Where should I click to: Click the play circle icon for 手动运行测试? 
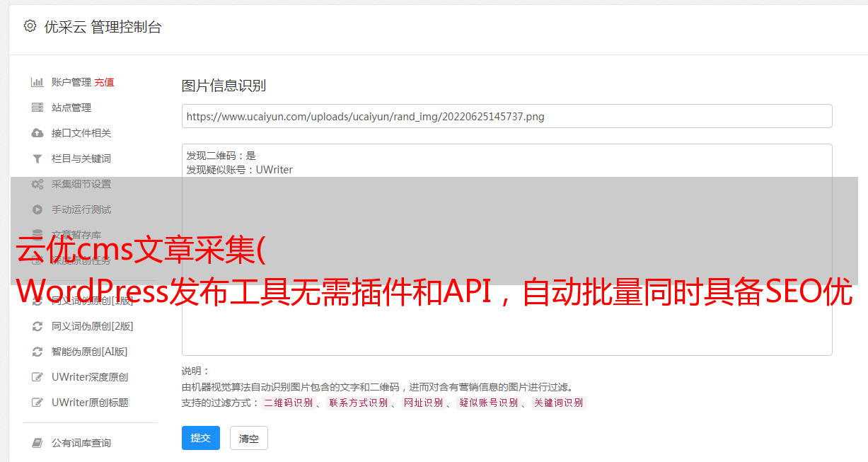tap(37, 209)
